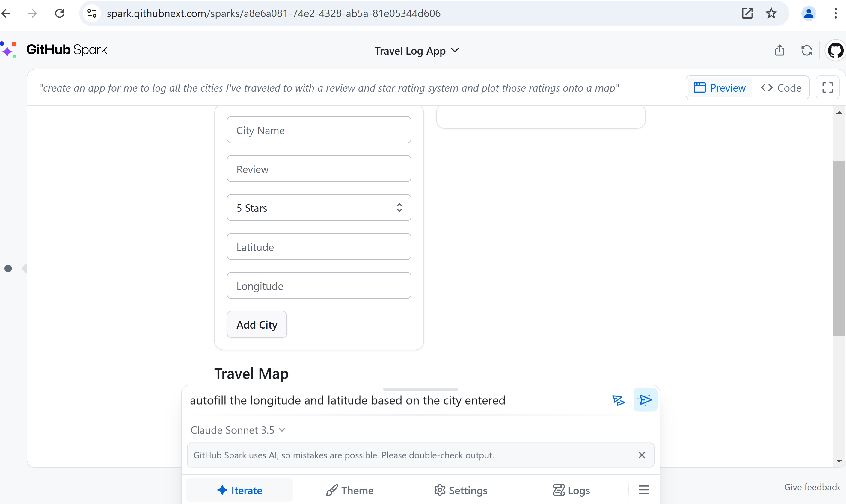
Task: Switch to the Preview tab
Action: (x=720, y=88)
